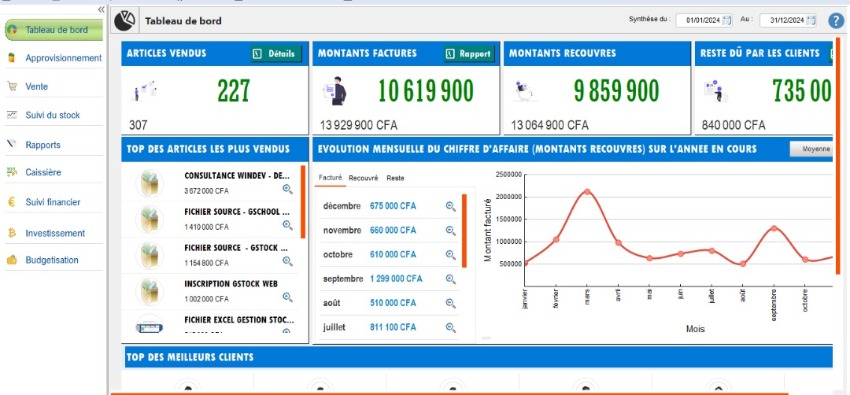Viewport: 850px width, 395px height.
Task: Collapse the sidebar with double chevron icon
Action: coord(101,9)
